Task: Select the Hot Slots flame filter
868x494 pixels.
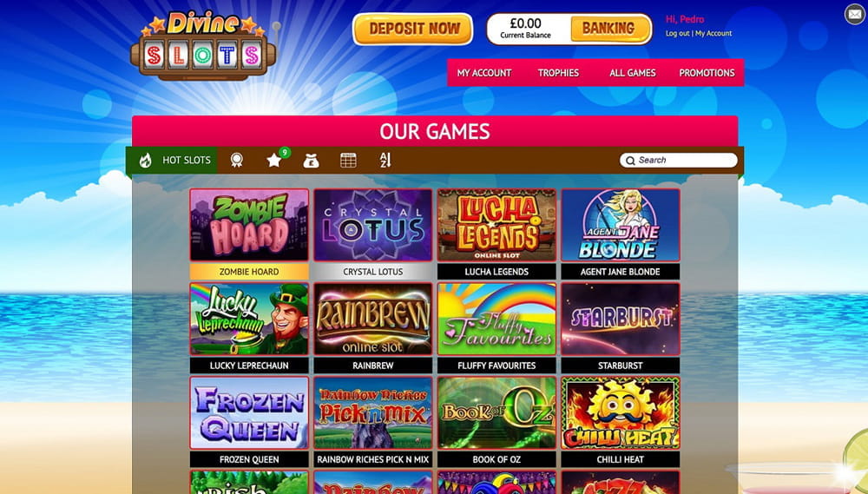Action: point(175,160)
